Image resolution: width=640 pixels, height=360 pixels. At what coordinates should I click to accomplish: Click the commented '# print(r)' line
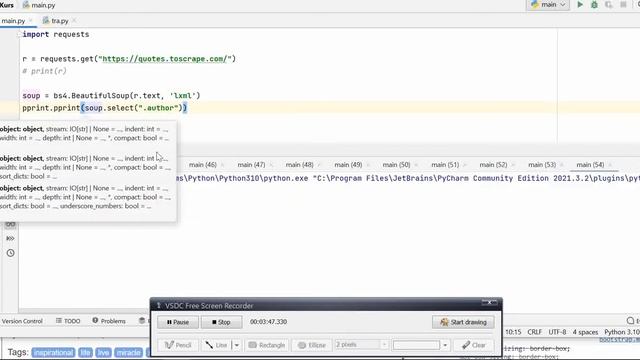tap(44, 71)
